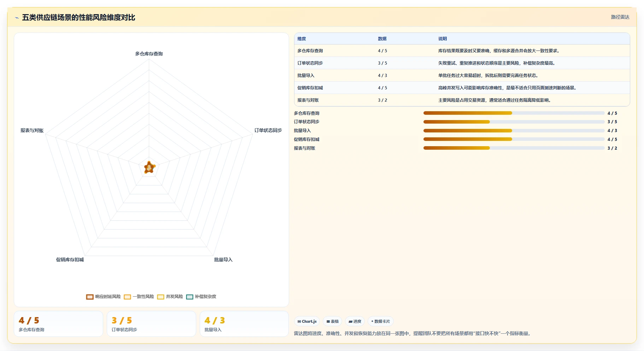Viewport: 644px width, 351px height.
Task: Open the 4 / 5 多仓库存查询 stat card
Action: pyautogui.click(x=58, y=324)
